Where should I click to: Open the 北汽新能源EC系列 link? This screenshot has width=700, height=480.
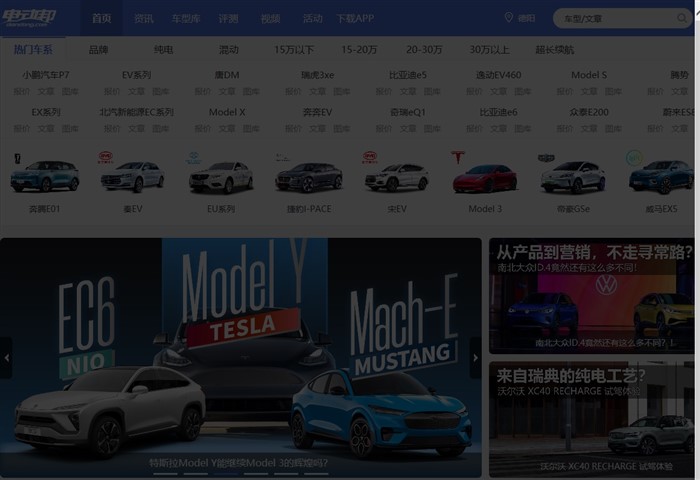136,112
